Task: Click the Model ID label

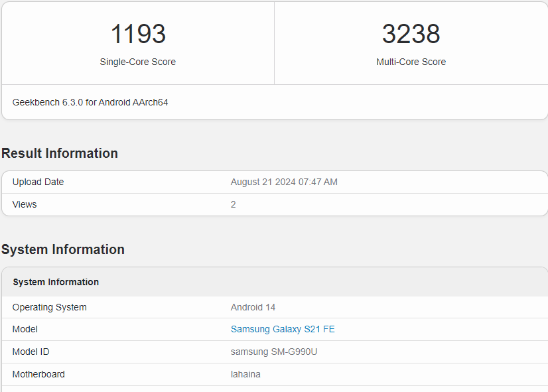Action: click(31, 352)
